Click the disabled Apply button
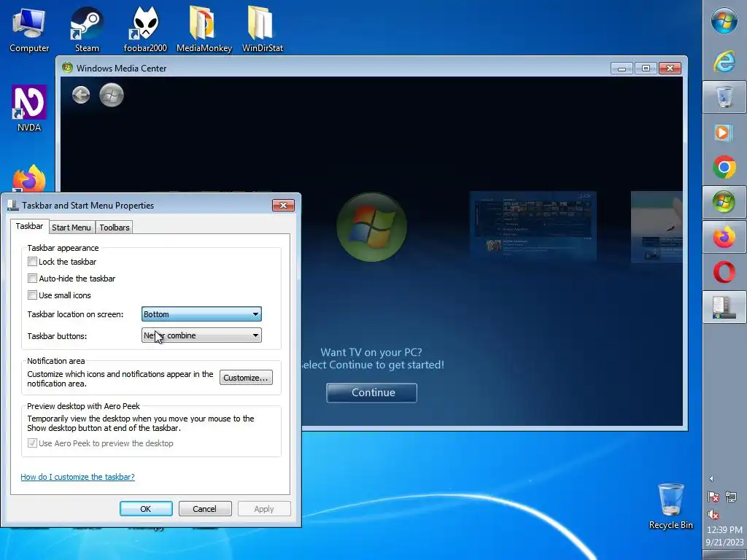This screenshot has width=747, height=560. [x=264, y=508]
